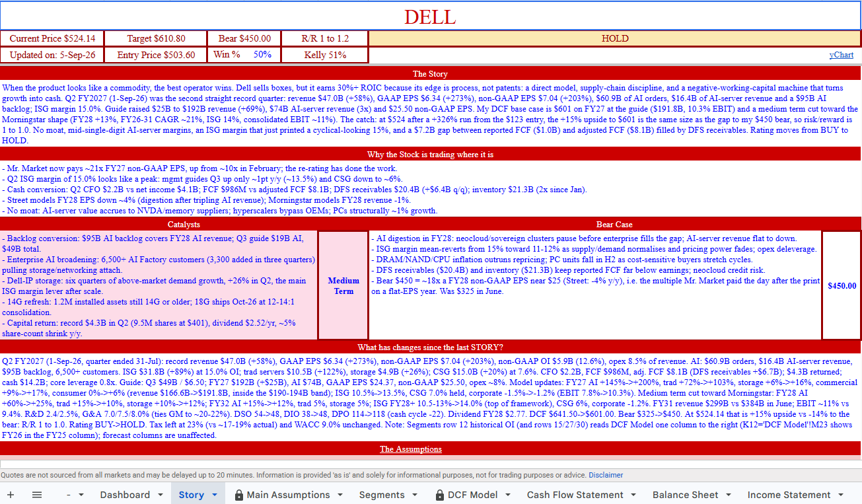Open Income Statement sheet tab
862x504 pixels.
coord(789,494)
